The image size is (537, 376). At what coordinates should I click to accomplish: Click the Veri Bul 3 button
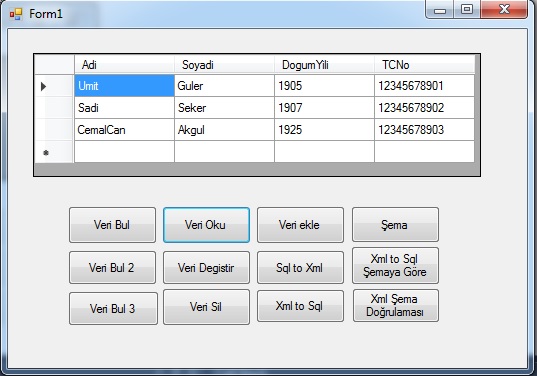click(x=113, y=308)
